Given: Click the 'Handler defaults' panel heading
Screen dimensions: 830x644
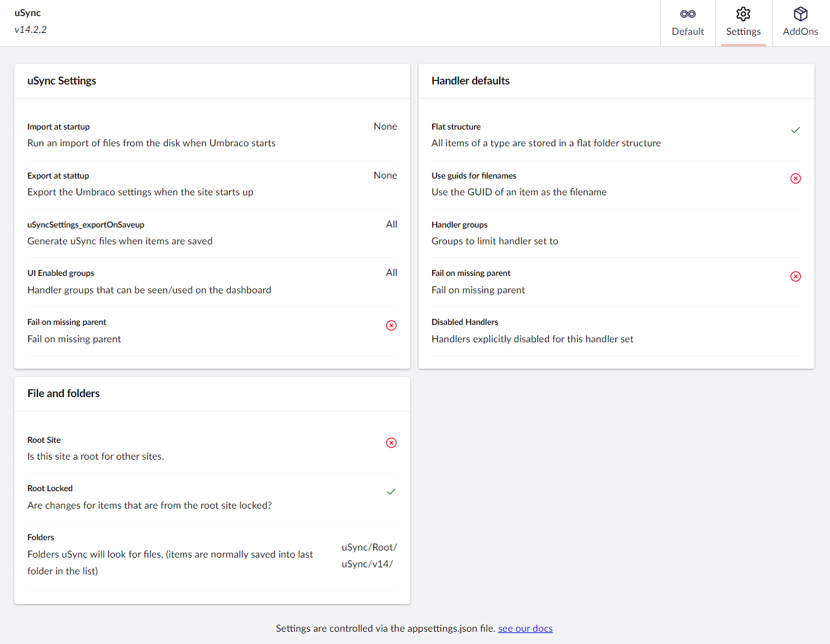Looking at the screenshot, I should point(471,81).
